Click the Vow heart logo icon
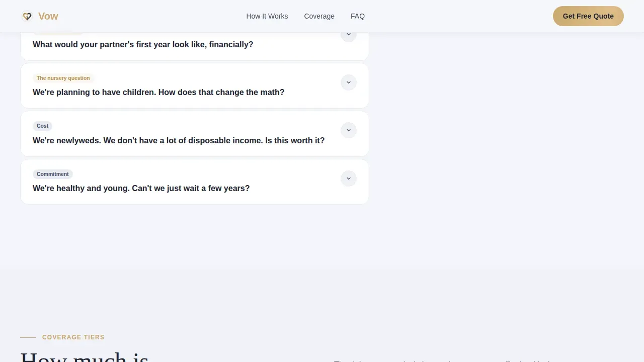The width and height of the screenshot is (644, 362). 27,16
